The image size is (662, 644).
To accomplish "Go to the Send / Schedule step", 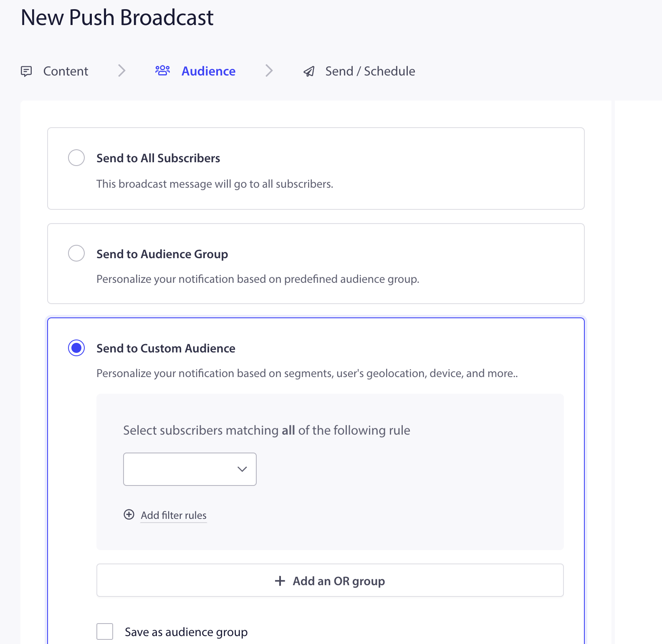I will [x=369, y=71].
